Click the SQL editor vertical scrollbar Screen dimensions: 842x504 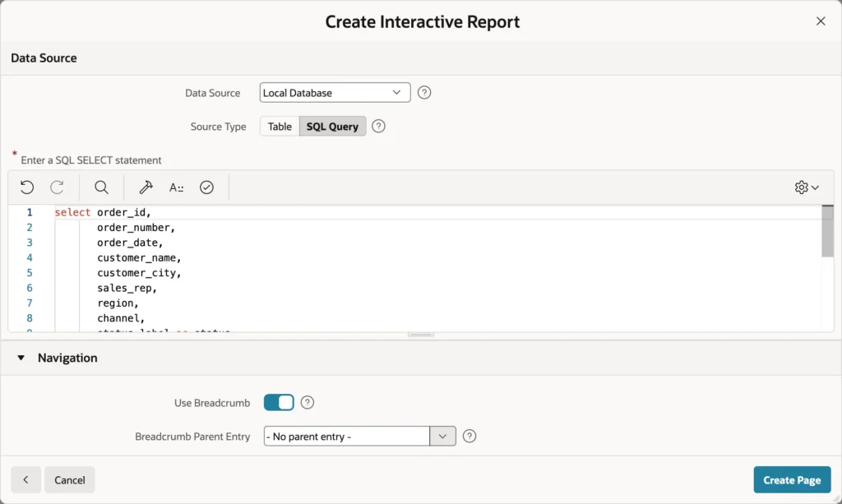point(827,231)
